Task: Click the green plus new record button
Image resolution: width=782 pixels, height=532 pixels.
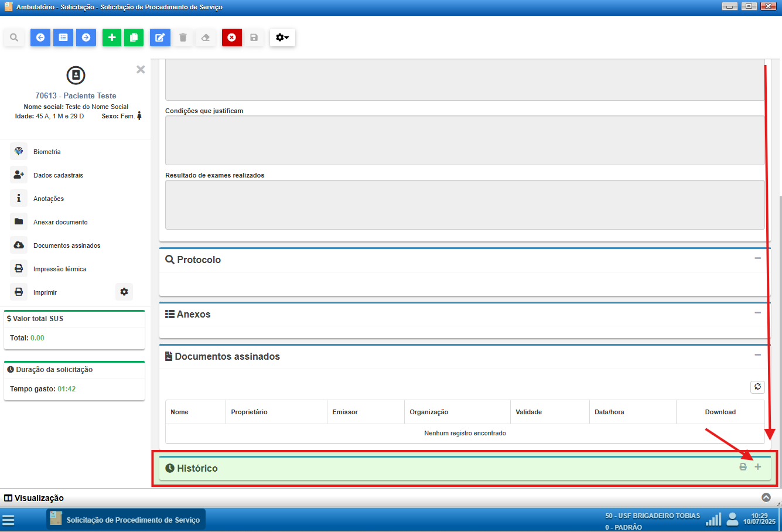Action: click(112, 37)
